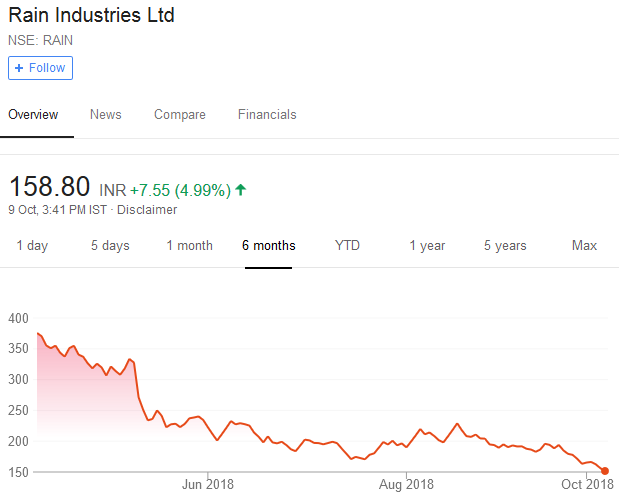Open the Disclaimer link

(147, 210)
